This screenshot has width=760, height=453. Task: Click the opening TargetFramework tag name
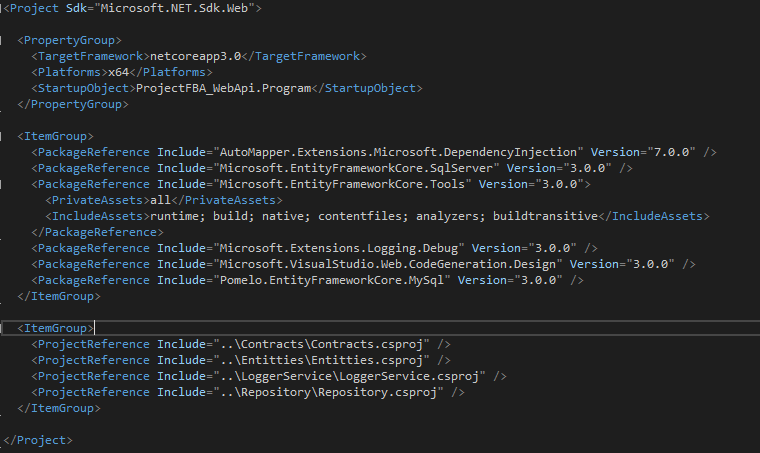click(90, 56)
